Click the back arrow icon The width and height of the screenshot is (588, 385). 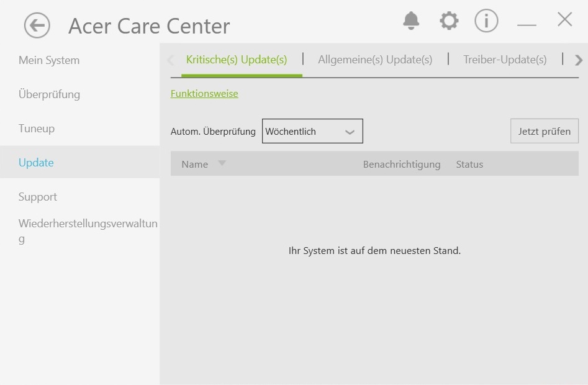[37, 25]
